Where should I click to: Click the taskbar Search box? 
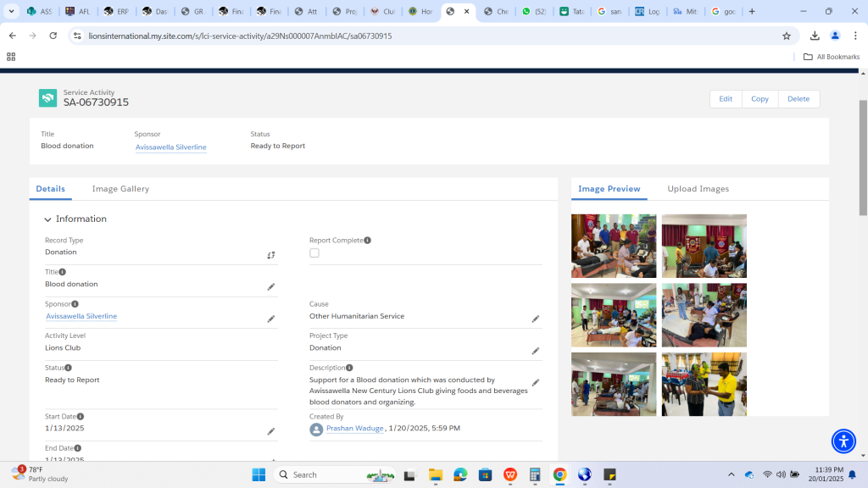point(335,474)
